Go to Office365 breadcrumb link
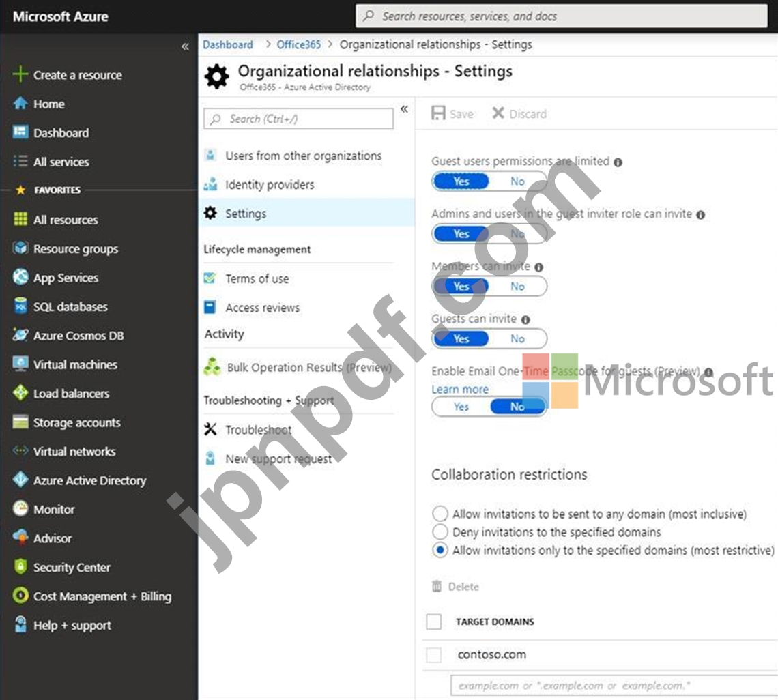The image size is (778, 700). (299, 44)
